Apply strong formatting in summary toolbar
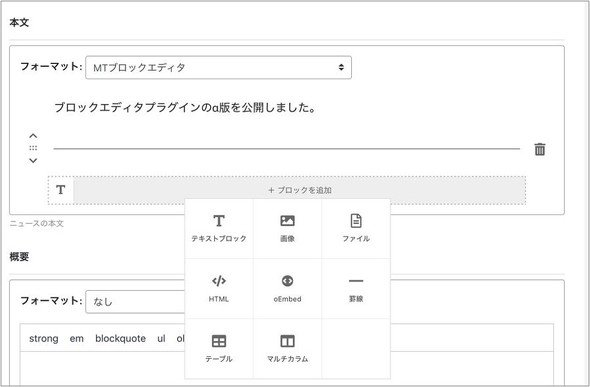This screenshot has width=590, height=387. coord(44,338)
